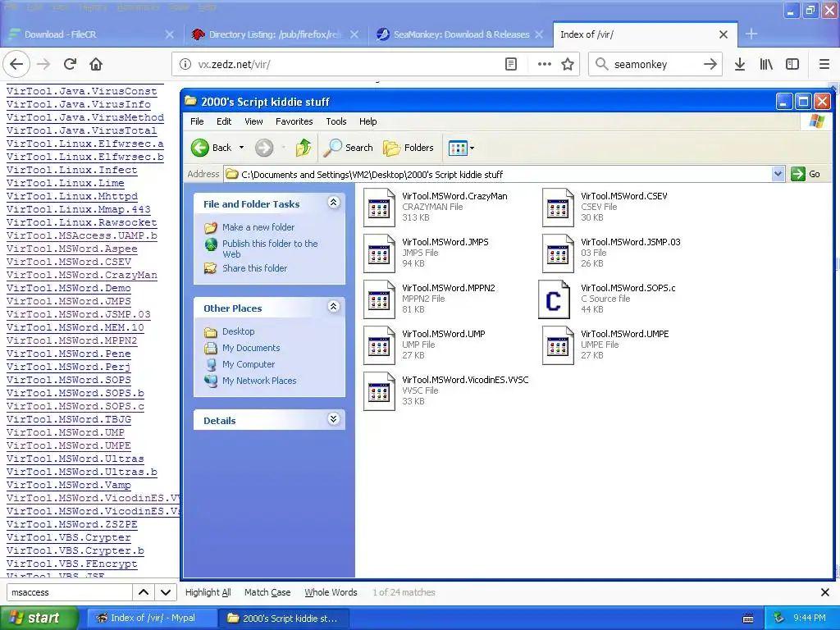Open the Windows Start button
This screenshot has height=630, width=840.
[39, 619]
